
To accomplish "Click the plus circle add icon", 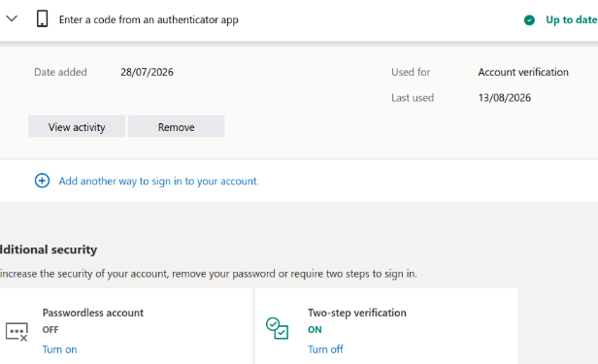I will click(x=42, y=181).
